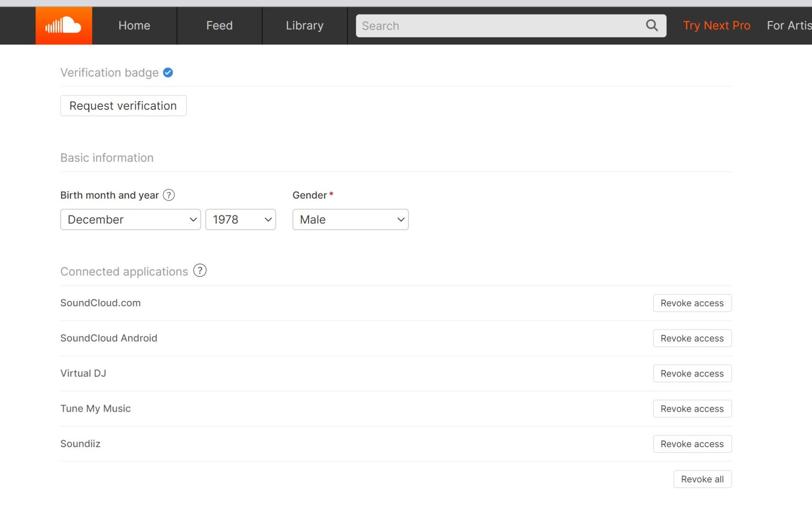Viewport: 812px width, 511px height.
Task: Click the Gender field label
Action: [310, 195]
